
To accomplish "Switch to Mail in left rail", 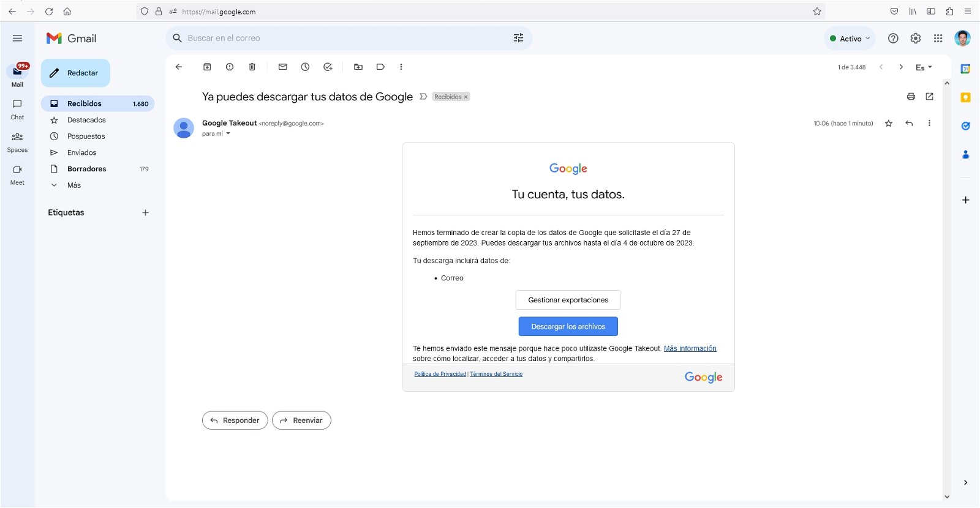I will pos(17,75).
